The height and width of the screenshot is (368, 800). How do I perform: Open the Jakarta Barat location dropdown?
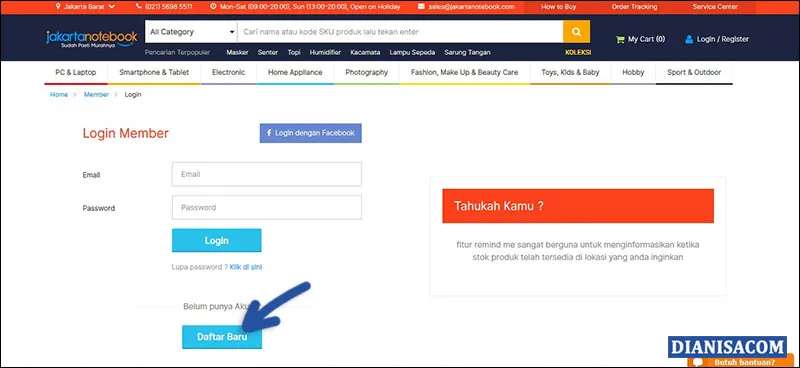point(85,7)
